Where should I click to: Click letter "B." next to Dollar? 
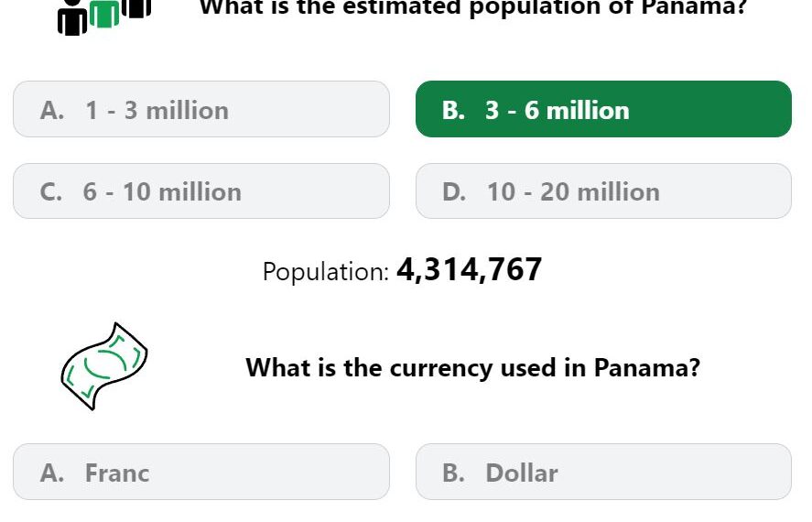[x=453, y=473]
